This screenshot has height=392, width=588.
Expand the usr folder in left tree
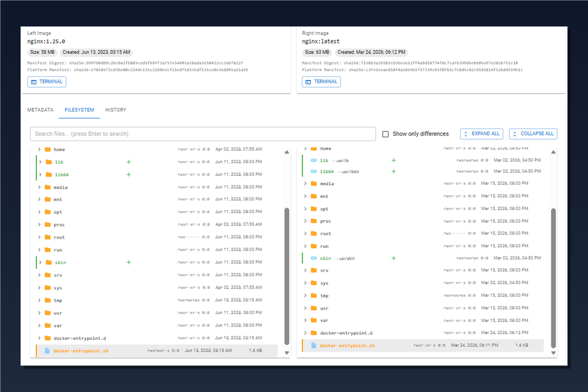[40, 313]
